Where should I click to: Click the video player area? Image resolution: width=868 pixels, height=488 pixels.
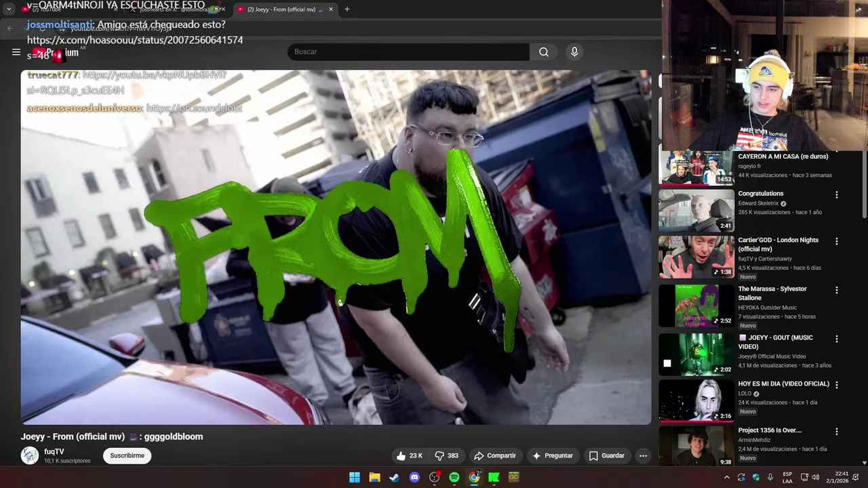336,247
